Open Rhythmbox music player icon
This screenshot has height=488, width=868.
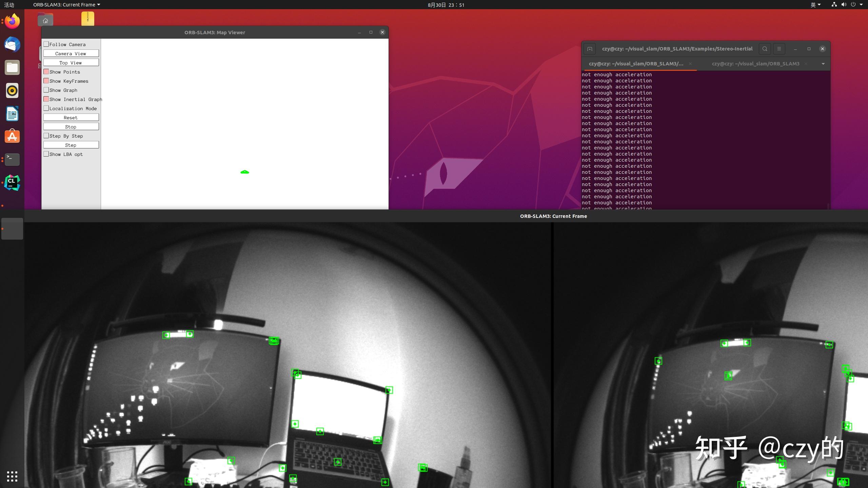pos(12,91)
